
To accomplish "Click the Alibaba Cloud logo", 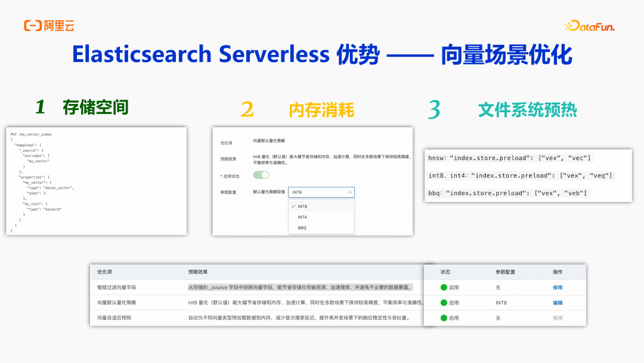I will coord(49,26).
